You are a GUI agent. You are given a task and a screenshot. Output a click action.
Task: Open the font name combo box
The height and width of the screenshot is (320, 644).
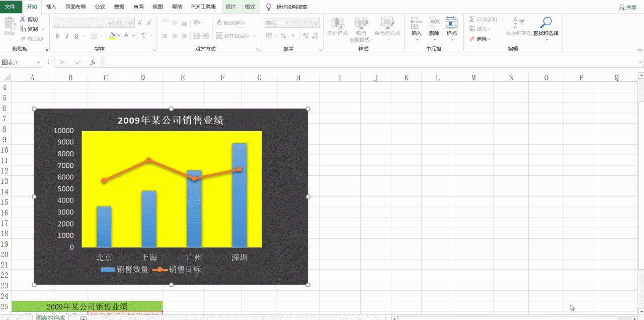coord(84,23)
